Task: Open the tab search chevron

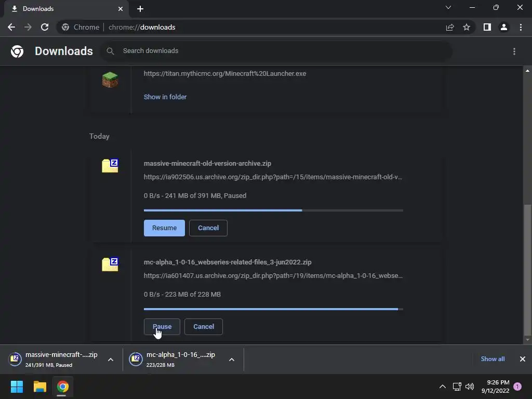Action: click(448, 7)
